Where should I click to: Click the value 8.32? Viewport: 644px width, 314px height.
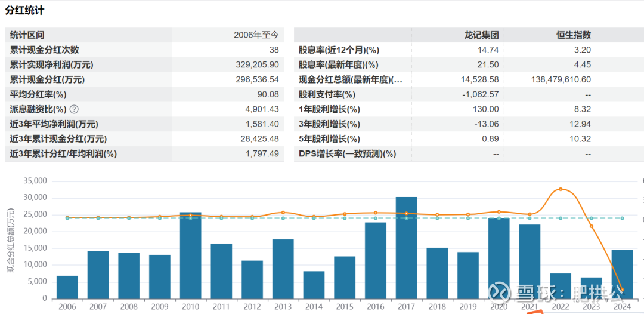583,109
